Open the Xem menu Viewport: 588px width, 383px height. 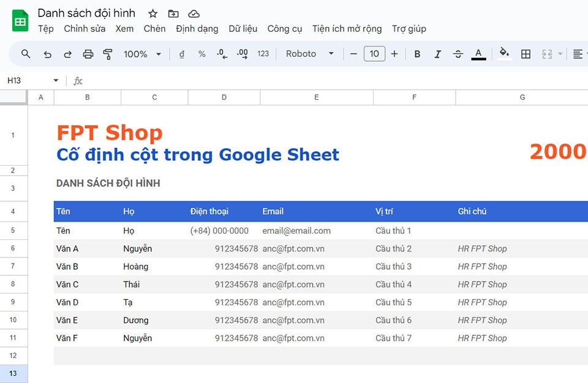124,29
